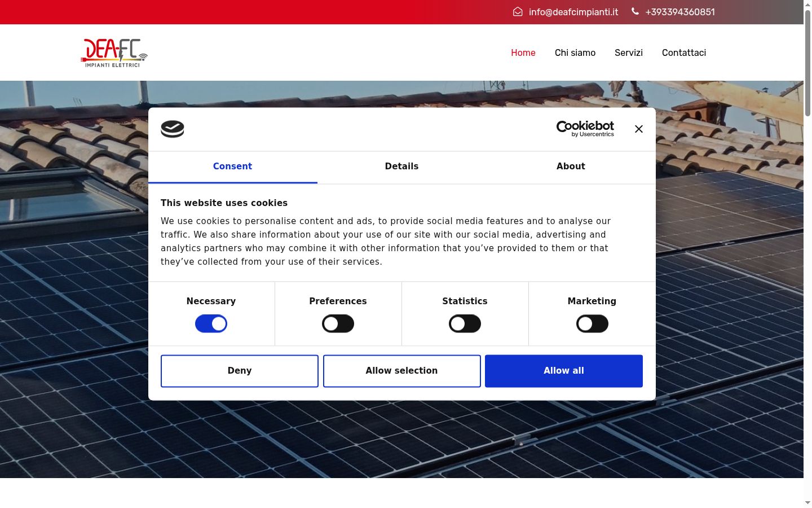Click the scrollbar down arrow
Screen dimensions: 812x508
pyautogui.click(x=807, y=503)
